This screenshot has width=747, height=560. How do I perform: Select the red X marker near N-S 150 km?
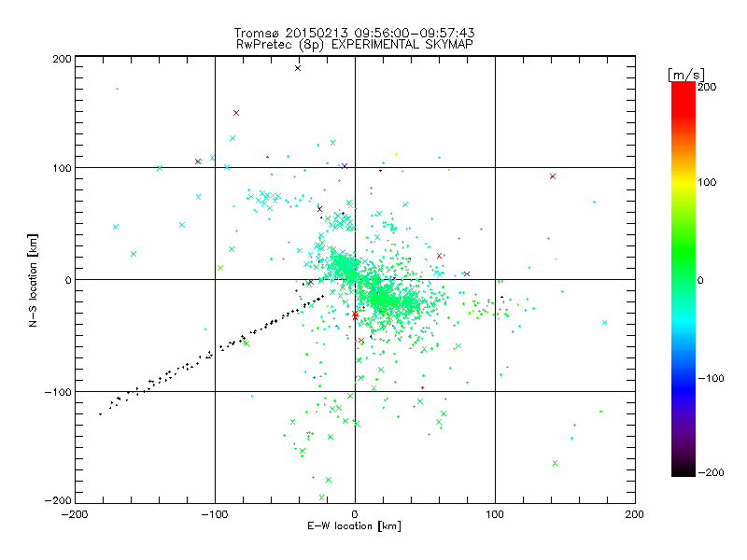coord(236,113)
